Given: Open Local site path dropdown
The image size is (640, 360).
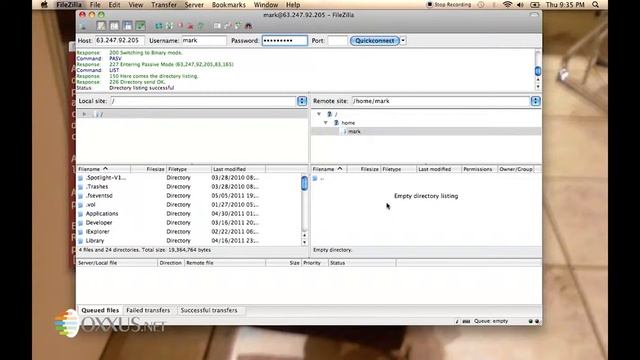Looking at the screenshot, I should click(302, 101).
